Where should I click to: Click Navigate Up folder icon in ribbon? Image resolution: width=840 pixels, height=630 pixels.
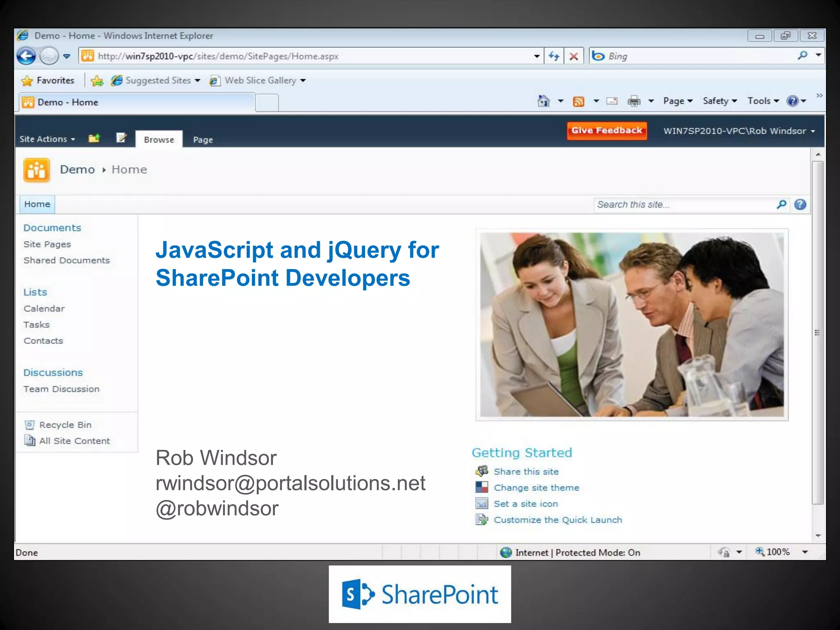[94, 139]
